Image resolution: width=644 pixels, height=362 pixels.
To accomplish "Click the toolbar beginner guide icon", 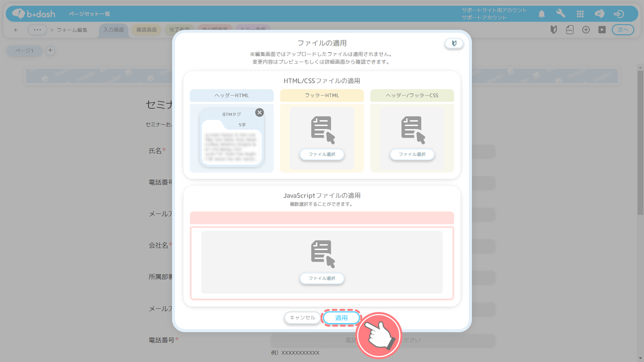I will [x=554, y=30].
